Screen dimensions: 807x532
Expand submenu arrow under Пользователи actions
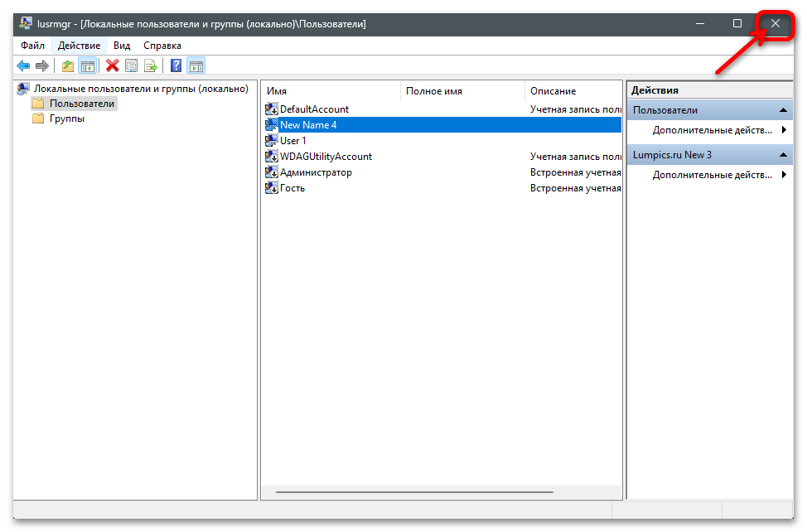[785, 130]
